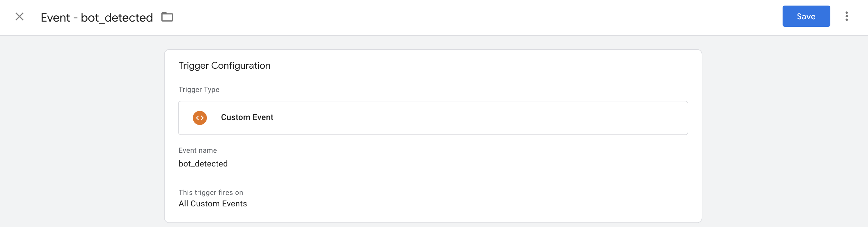Close the trigger editor with the X icon
The height and width of the screenshot is (227, 868).
coord(19,16)
